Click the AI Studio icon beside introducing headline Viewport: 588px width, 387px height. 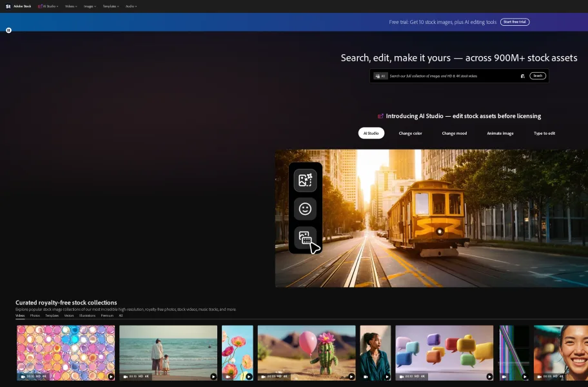tap(380, 116)
